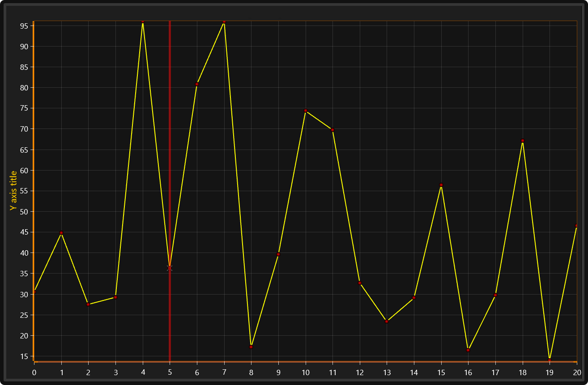
Task: Click X-axis tick label "10"
Action: click(306, 372)
